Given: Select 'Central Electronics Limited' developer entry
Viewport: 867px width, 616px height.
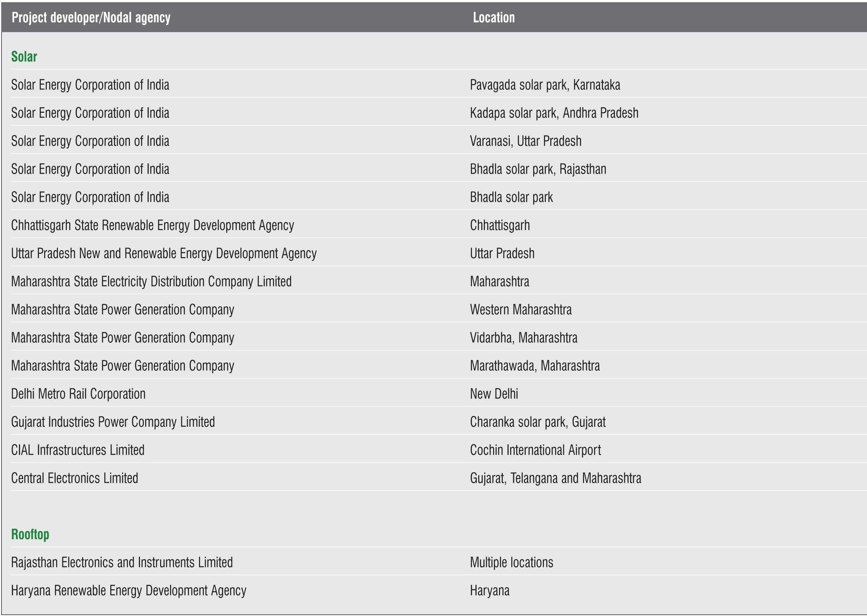Looking at the screenshot, I should click(74, 478).
